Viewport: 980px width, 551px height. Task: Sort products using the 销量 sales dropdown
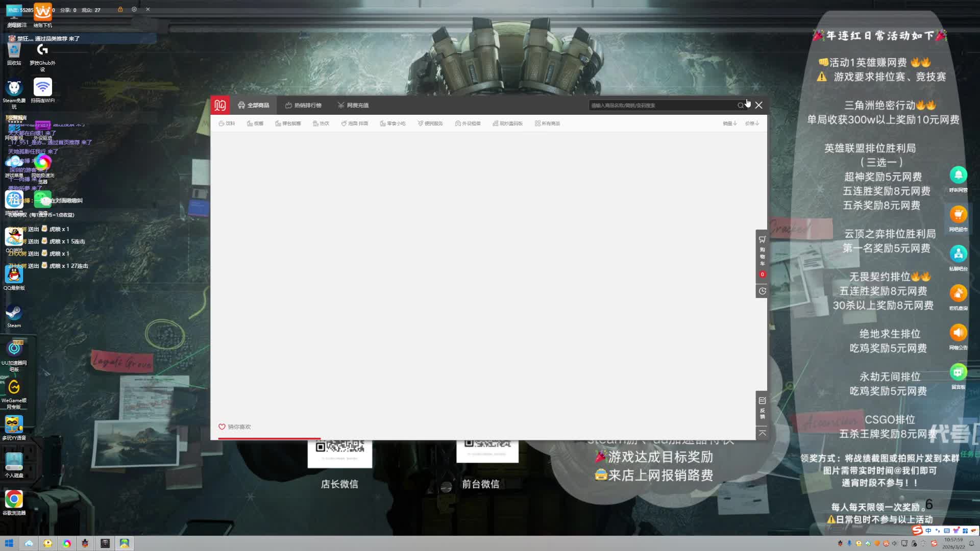click(729, 123)
